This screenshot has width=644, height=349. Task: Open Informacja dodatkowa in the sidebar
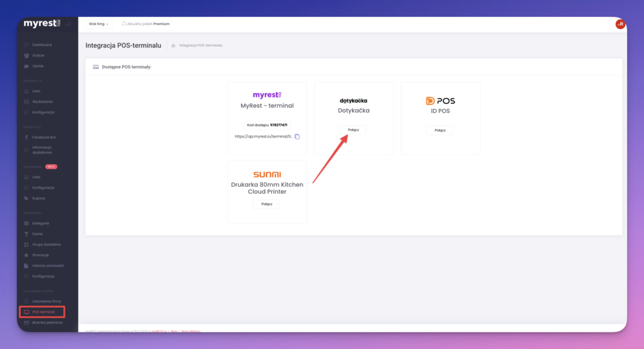42,150
